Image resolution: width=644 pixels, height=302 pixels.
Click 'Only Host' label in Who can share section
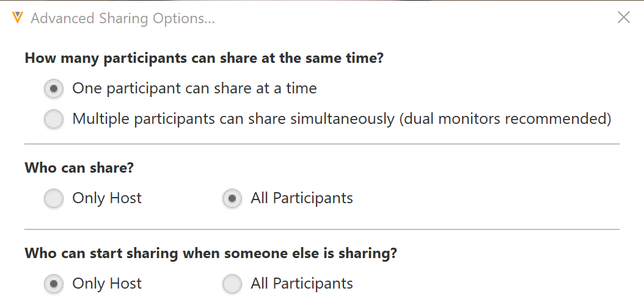point(107,198)
